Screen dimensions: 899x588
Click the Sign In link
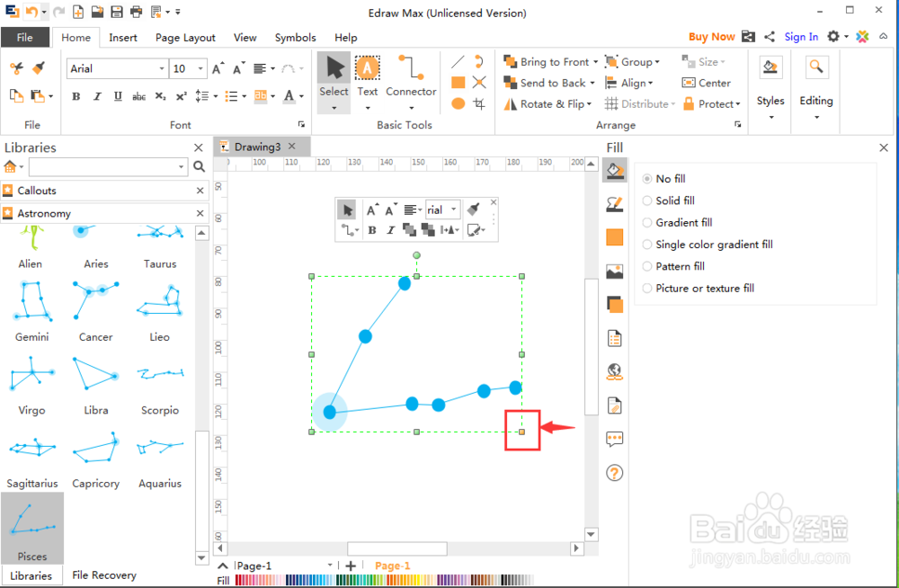point(801,37)
